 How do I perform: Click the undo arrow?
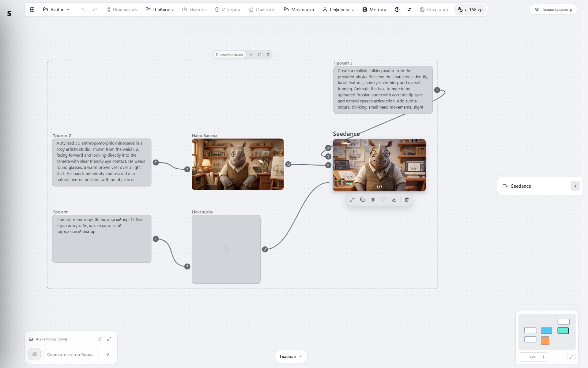83,10
